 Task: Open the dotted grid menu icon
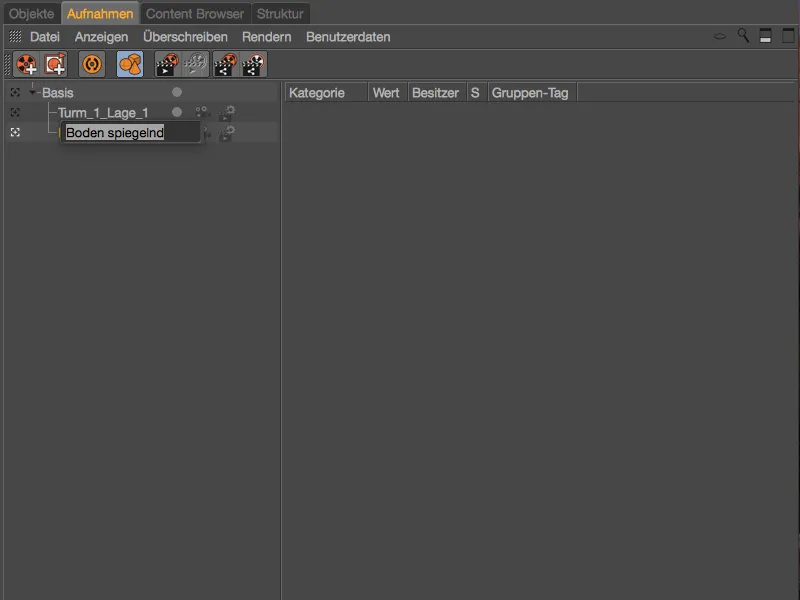[x=15, y=36]
